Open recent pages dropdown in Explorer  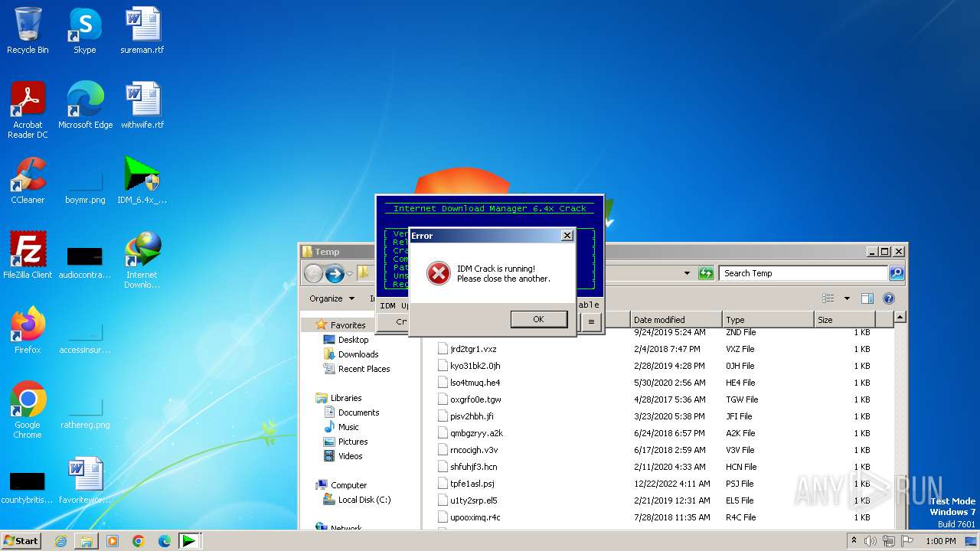click(350, 274)
